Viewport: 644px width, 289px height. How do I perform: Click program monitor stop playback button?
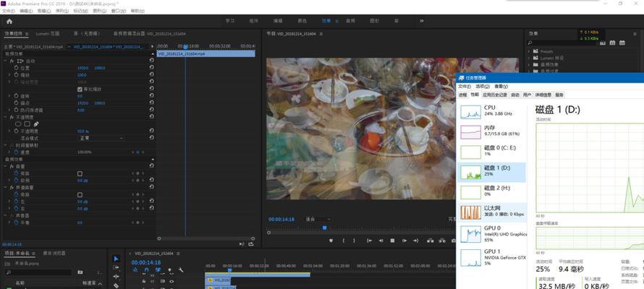392,241
